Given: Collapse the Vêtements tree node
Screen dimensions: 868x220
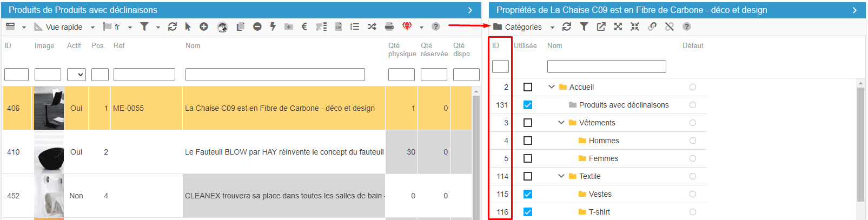Looking at the screenshot, I should coord(561,123).
